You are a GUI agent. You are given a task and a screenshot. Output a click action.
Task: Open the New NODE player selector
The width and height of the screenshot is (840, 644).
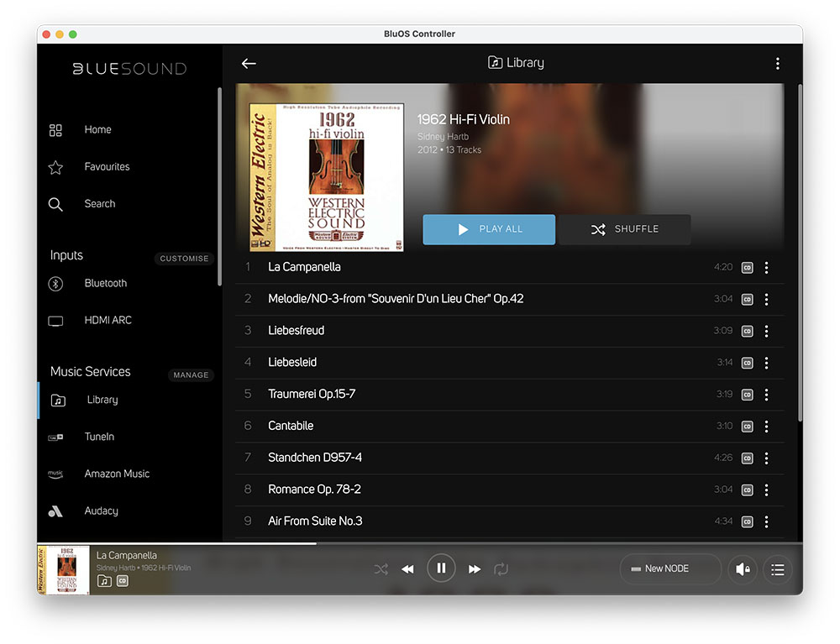pyautogui.click(x=669, y=569)
